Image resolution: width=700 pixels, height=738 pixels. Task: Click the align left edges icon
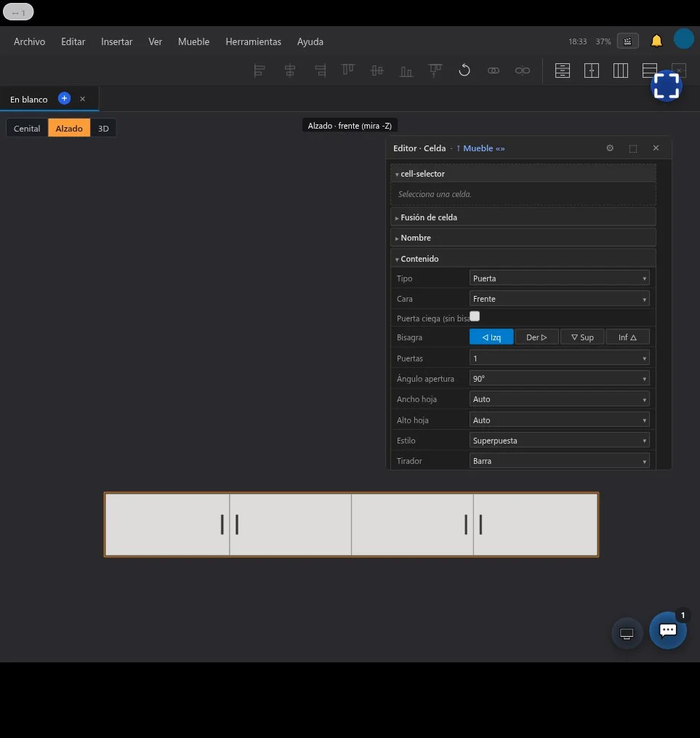pyautogui.click(x=259, y=71)
